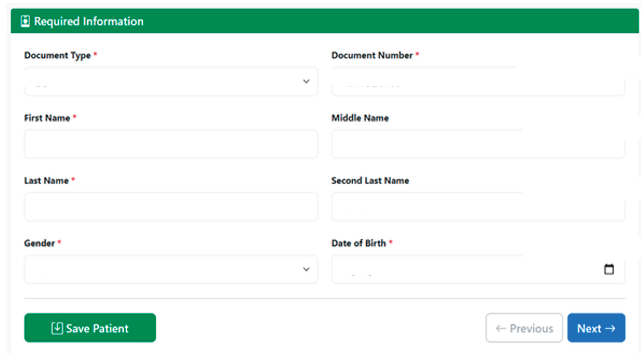
Task: Expand the Document Type chevron arrow
Action: pyautogui.click(x=306, y=81)
